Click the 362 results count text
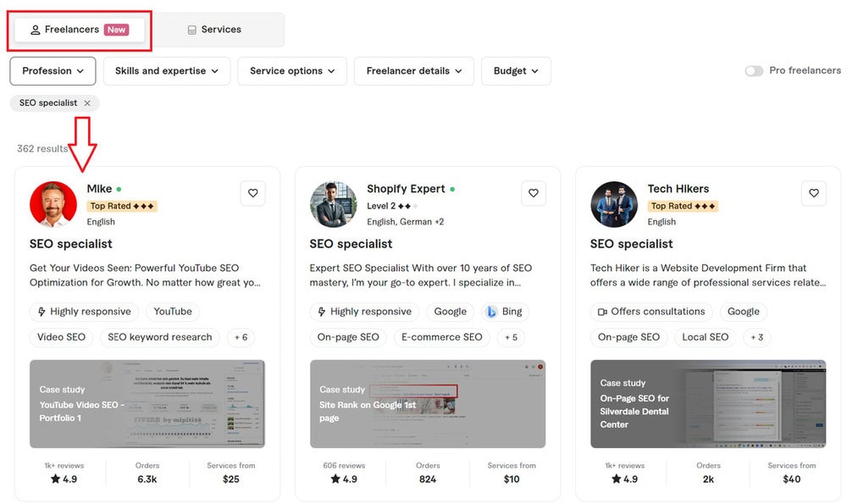The height and width of the screenshot is (504, 847). pos(42,148)
